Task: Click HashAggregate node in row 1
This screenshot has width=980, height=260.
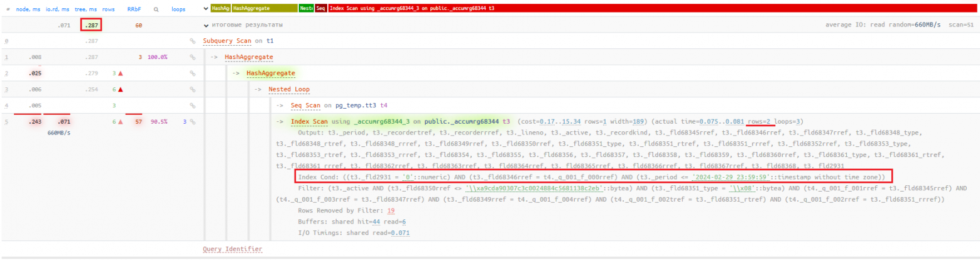Action: tap(249, 57)
